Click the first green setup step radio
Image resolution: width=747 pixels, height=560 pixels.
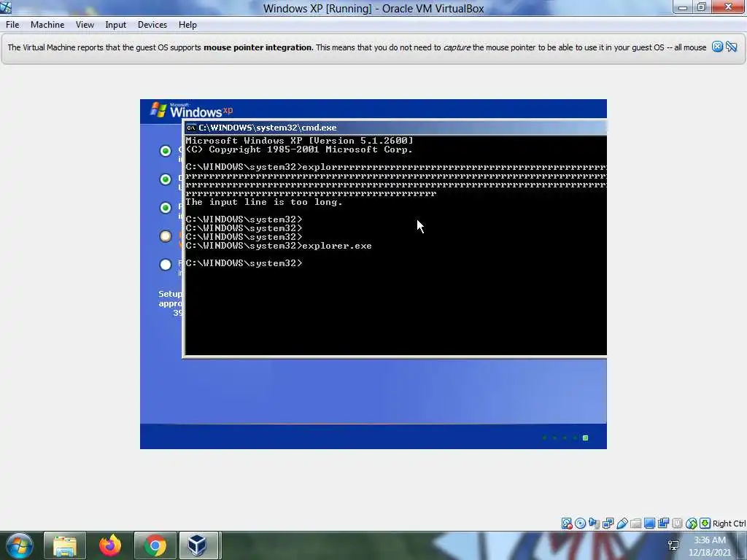[x=166, y=151]
